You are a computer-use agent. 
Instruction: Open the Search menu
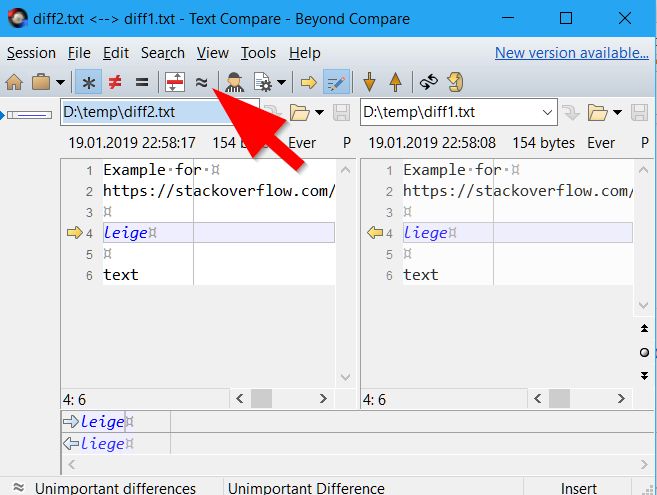(163, 53)
